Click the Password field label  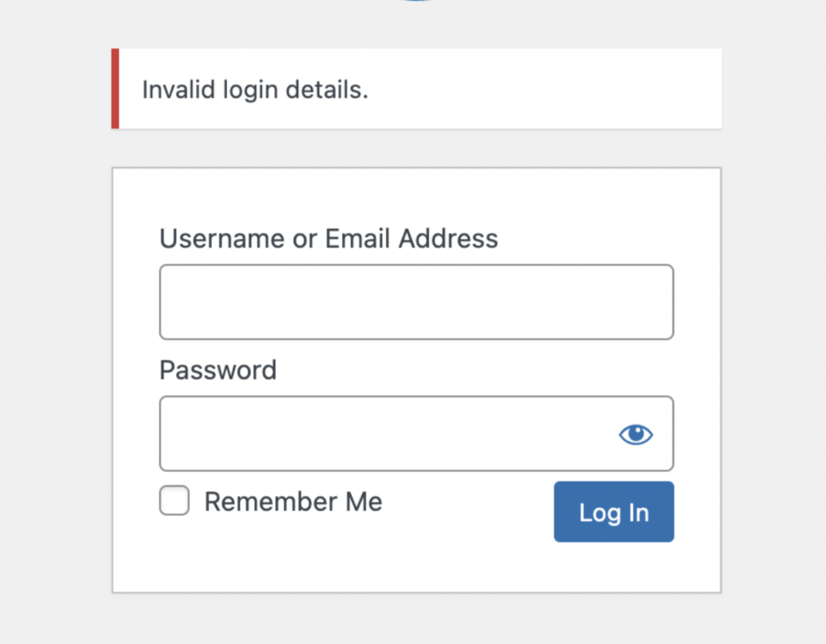(x=217, y=370)
